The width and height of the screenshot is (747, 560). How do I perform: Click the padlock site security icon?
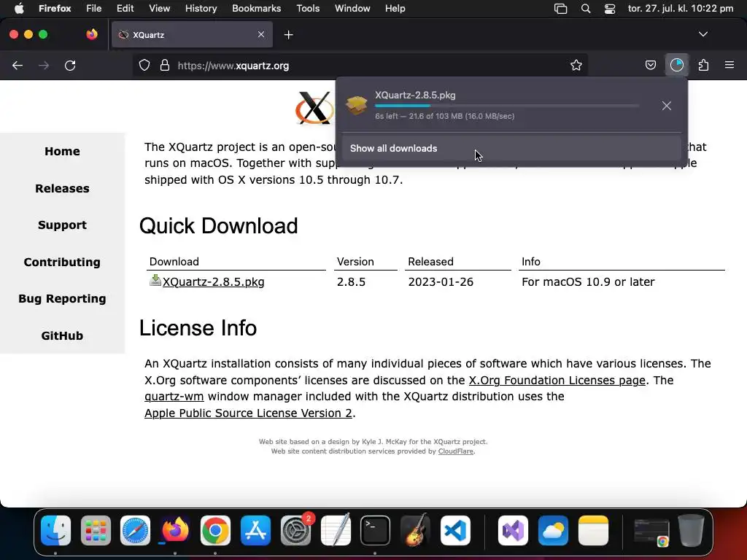point(165,66)
